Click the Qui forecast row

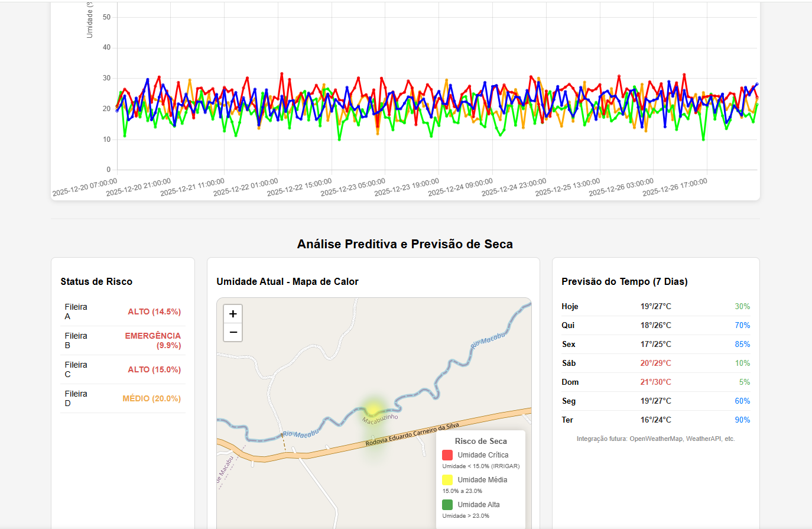pos(655,325)
